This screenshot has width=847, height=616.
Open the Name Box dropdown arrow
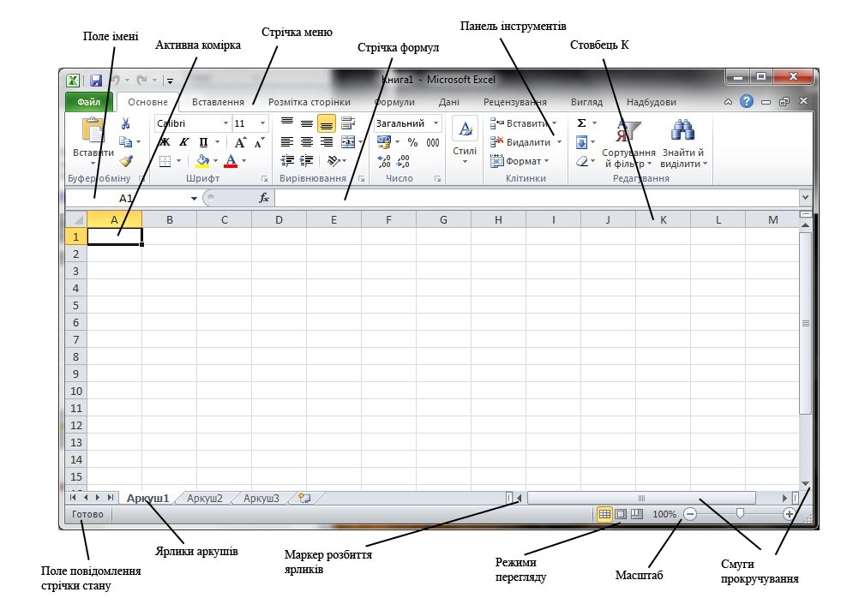pos(194,199)
